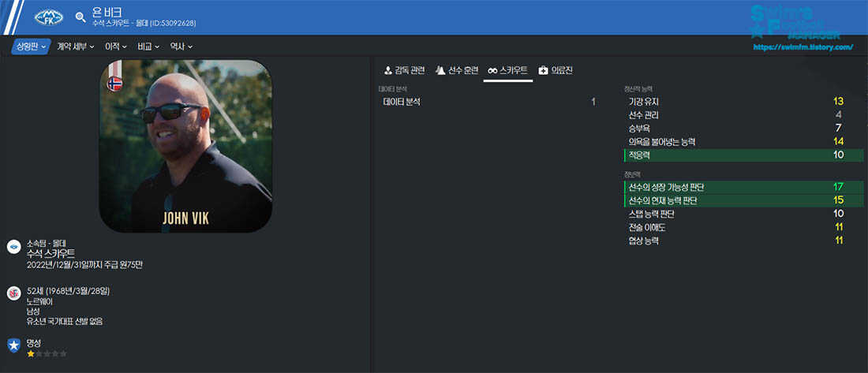Viewport: 868px width, 373px height.
Task: Switch to the 선수 훈련 tab
Action: point(457,70)
